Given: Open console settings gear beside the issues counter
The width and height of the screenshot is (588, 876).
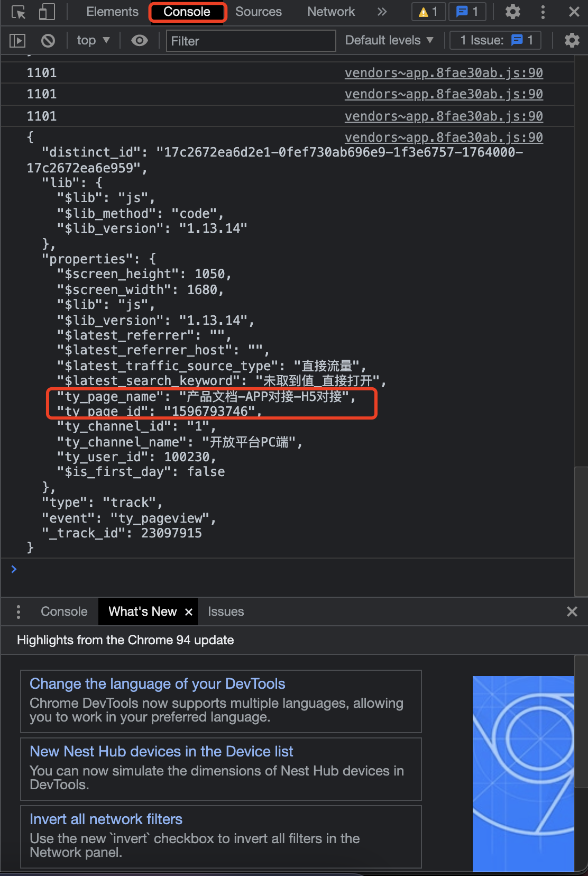Looking at the screenshot, I should (572, 40).
